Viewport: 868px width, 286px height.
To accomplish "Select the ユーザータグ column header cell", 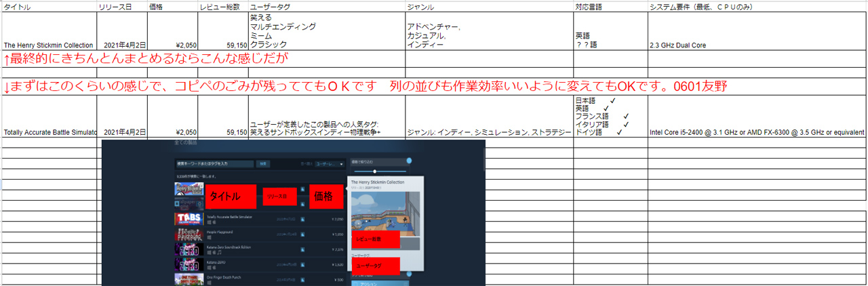I will [x=325, y=6].
